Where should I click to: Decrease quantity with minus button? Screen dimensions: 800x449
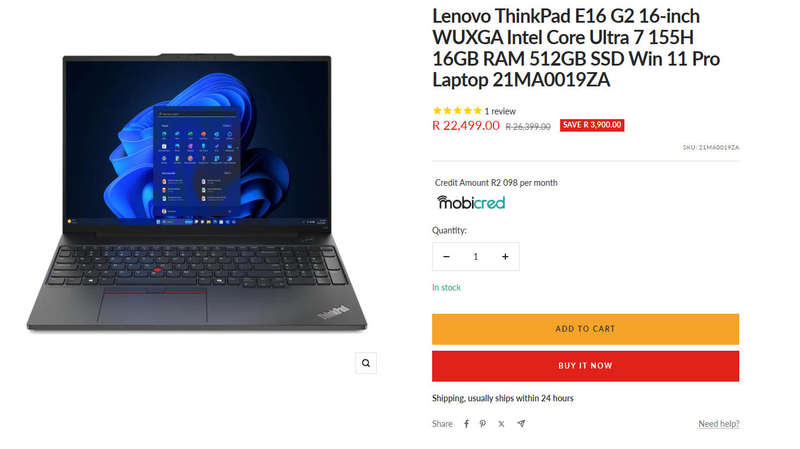(x=446, y=257)
